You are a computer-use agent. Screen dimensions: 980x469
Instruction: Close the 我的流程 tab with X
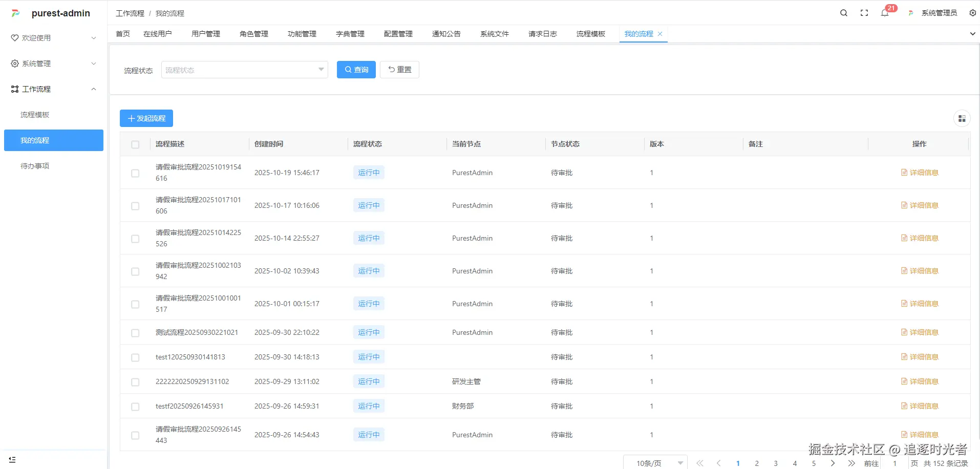pyautogui.click(x=660, y=34)
